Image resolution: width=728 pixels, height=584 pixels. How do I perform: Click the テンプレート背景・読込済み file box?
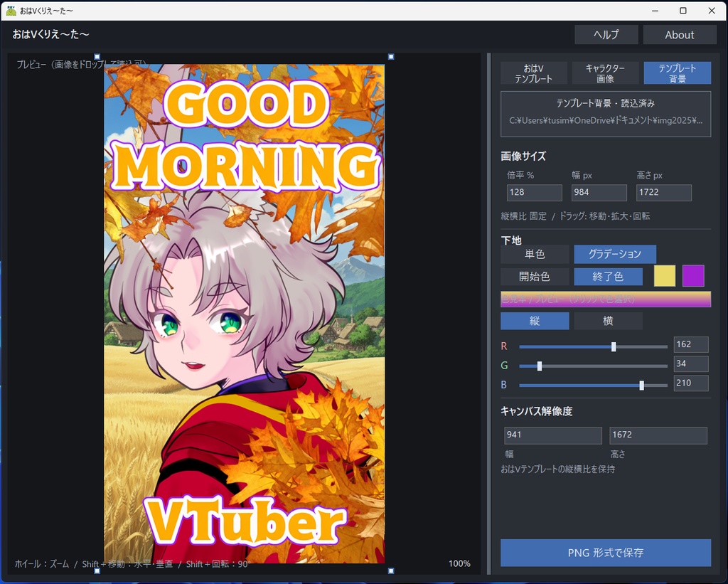click(x=606, y=114)
